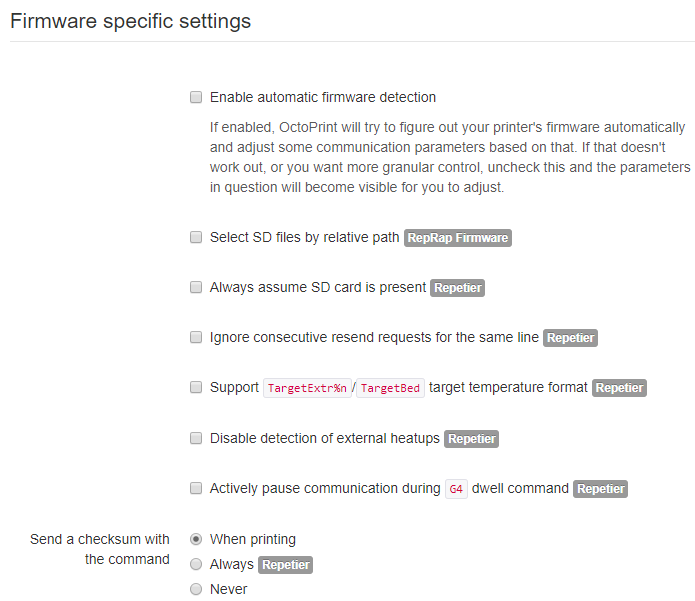The image size is (695, 601).
Task: Select the Always checksum radio option
Action: click(x=196, y=564)
